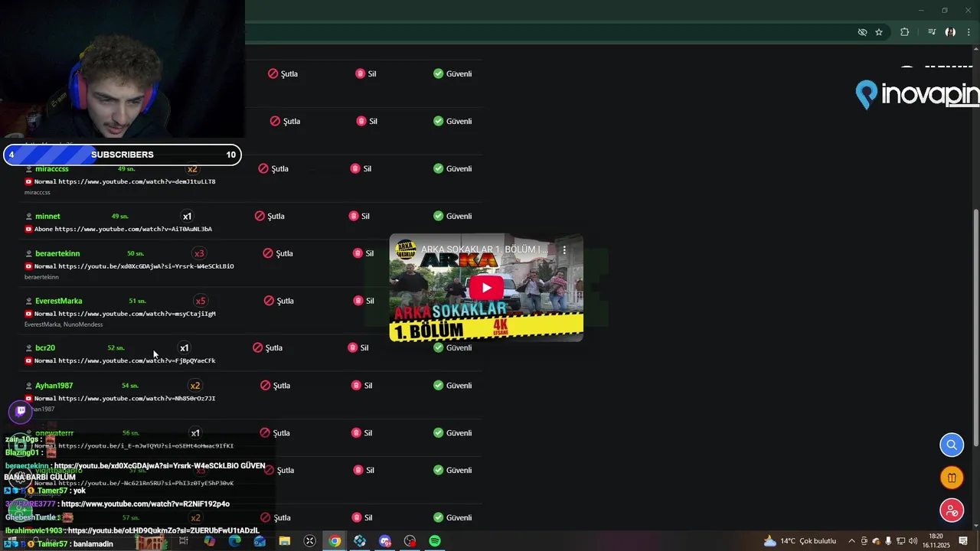Click the username minnet
This screenshot has width=980, height=551.
pyautogui.click(x=47, y=217)
